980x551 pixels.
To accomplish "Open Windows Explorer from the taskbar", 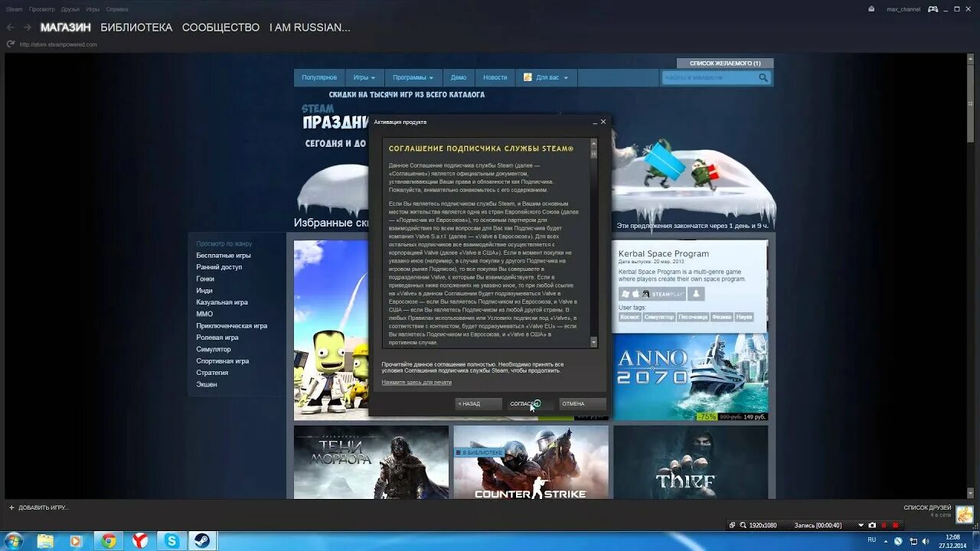I will [46, 541].
